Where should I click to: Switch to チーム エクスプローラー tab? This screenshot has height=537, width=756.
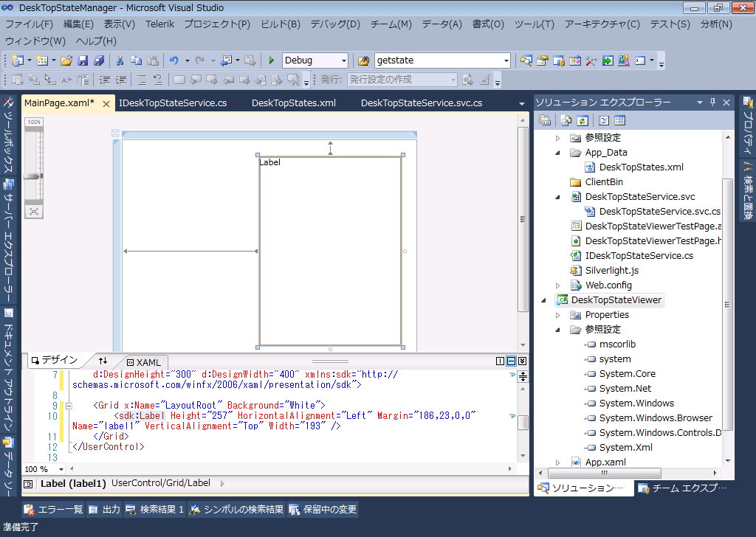click(x=683, y=488)
